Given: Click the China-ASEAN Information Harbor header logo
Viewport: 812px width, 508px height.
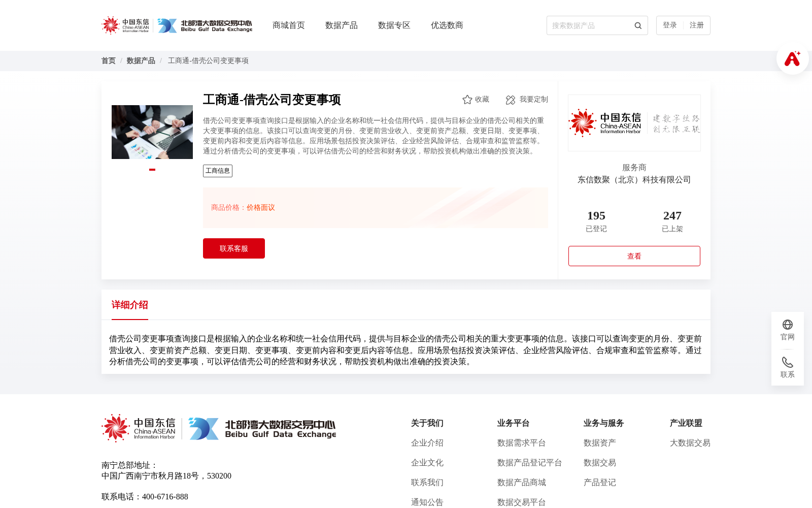Looking at the screenshot, I should tap(125, 25).
